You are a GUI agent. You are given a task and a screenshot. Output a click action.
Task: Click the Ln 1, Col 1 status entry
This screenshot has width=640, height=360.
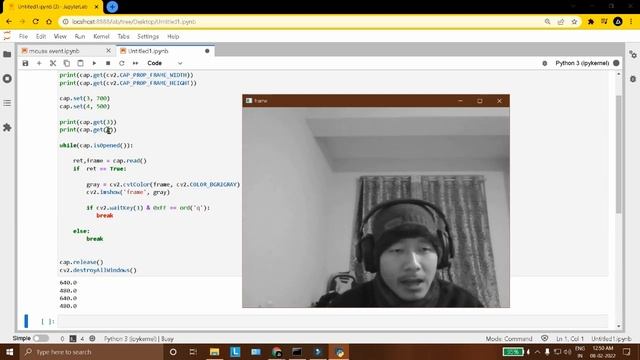(x=570, y=339)
